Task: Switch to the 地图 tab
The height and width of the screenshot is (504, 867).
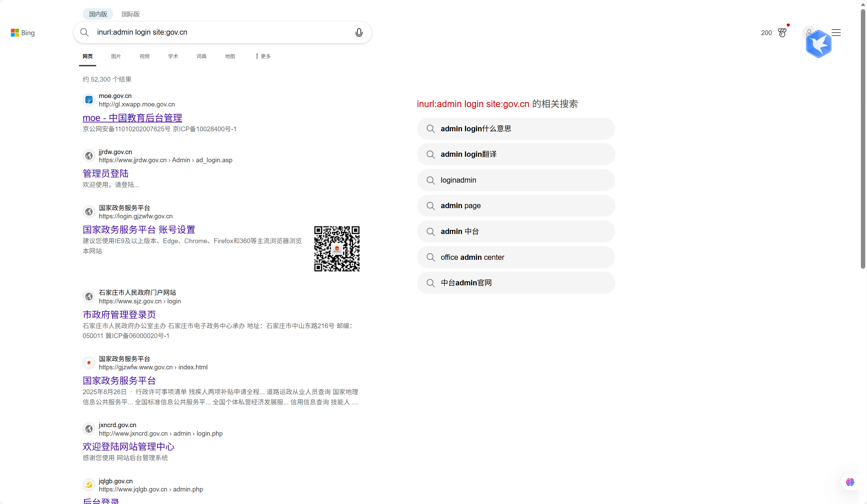Action: [x=230, y=56]
